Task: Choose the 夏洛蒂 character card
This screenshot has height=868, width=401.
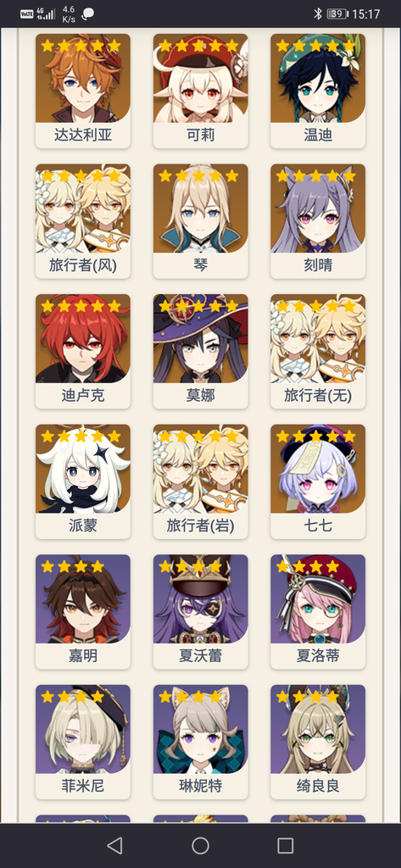Action: [x=318, y=612]
